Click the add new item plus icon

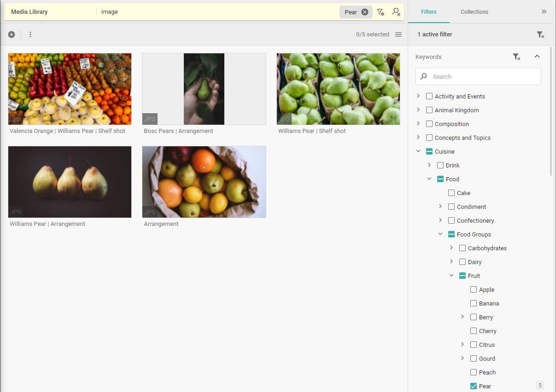click(x=12, y=35)
